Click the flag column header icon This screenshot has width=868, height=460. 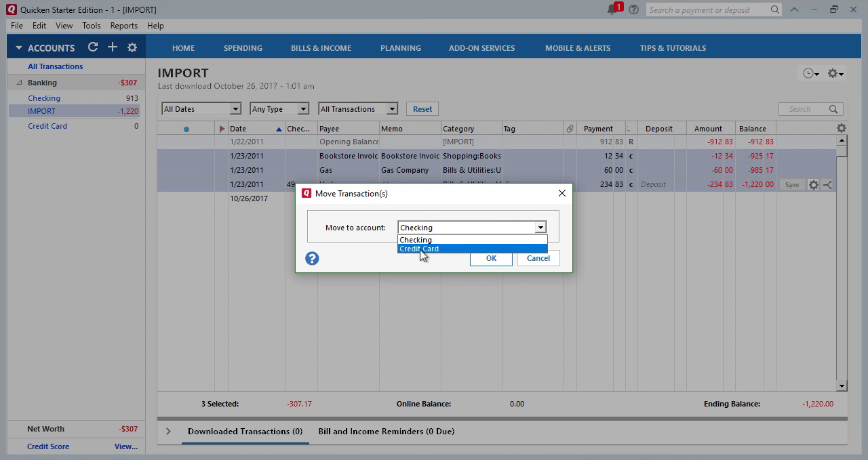click(222, 129)
